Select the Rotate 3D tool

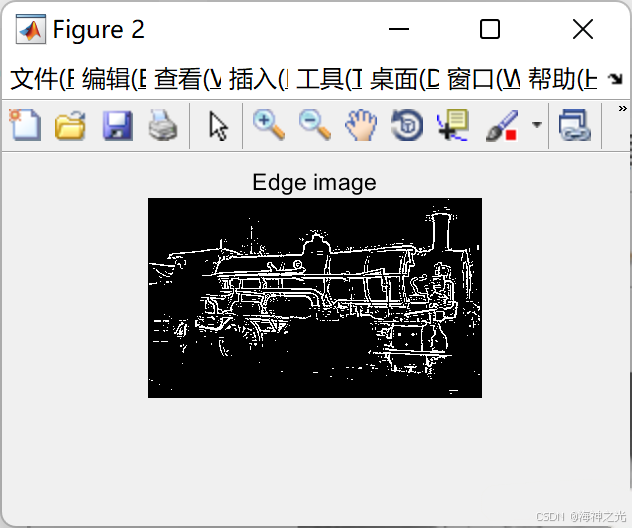coord(407,125)
